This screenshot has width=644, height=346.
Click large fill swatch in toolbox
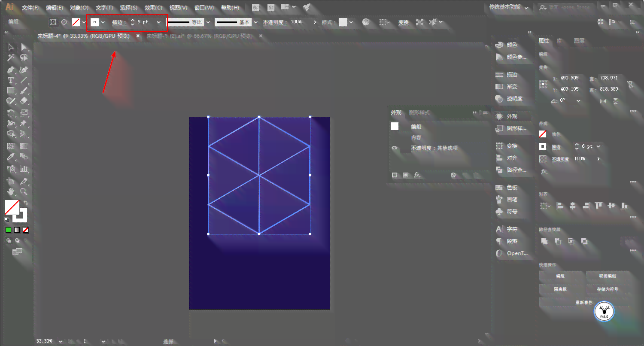(x=12, y=207)
